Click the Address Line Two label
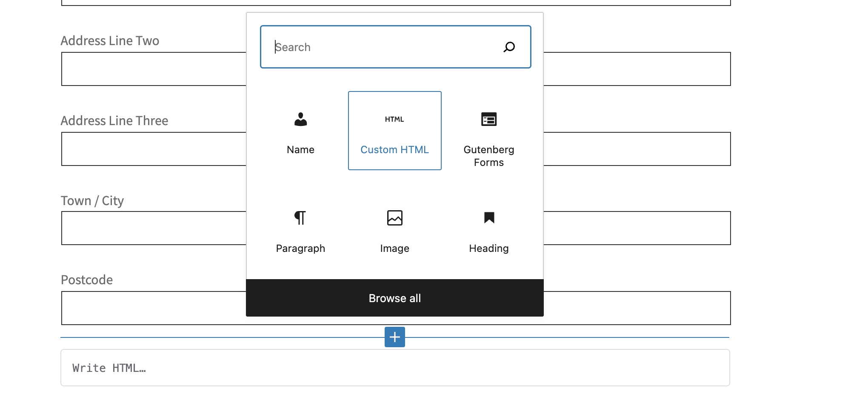 (x=110, y=40)
